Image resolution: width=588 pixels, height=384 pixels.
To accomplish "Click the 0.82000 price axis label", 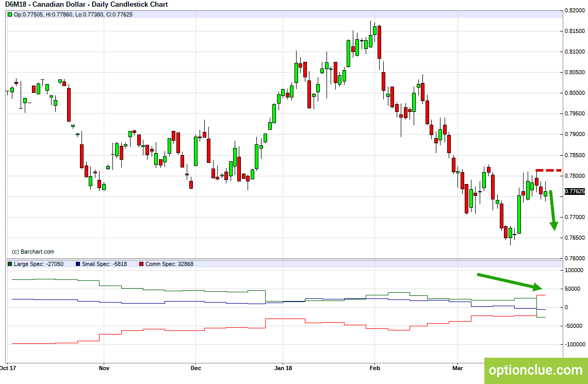I will tap(575, 10).
